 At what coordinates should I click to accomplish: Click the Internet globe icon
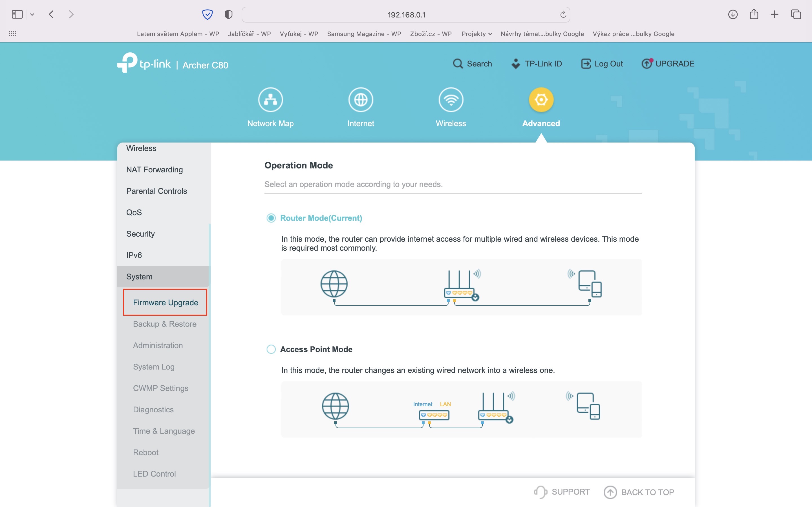[361, 100]
